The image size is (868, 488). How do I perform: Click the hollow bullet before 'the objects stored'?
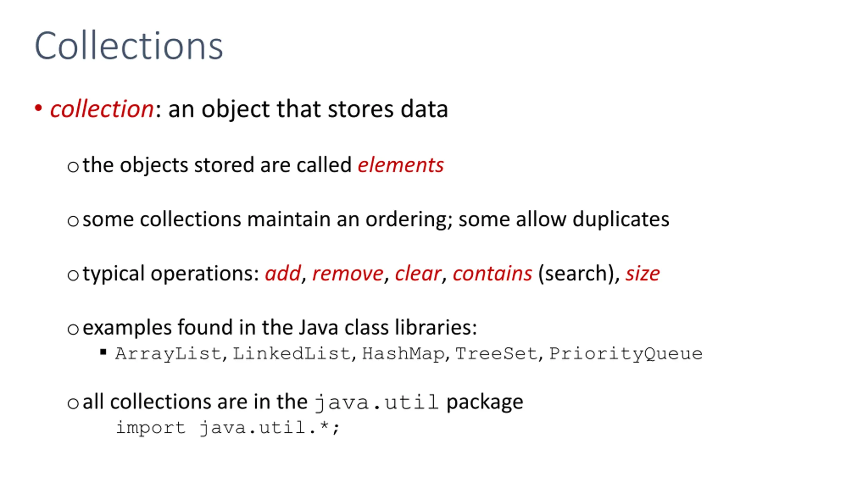(x=73, y=167)
